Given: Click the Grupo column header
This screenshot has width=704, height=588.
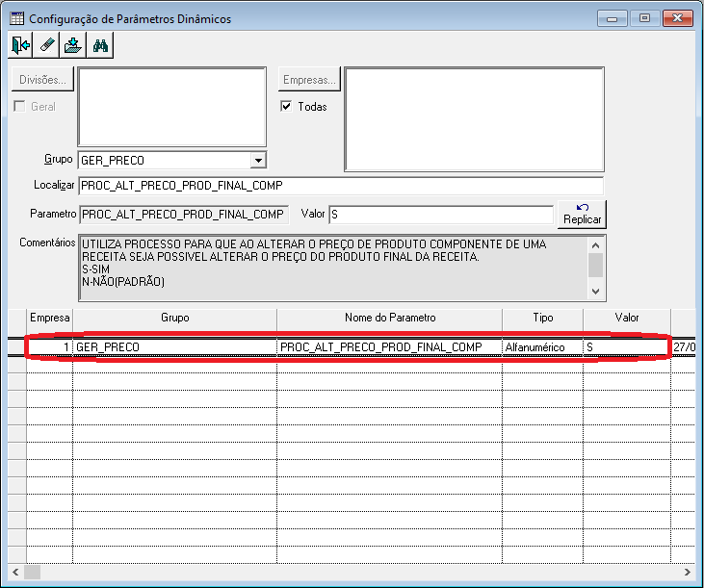Looking at the screenshot, I should click(x=174, y=318).
